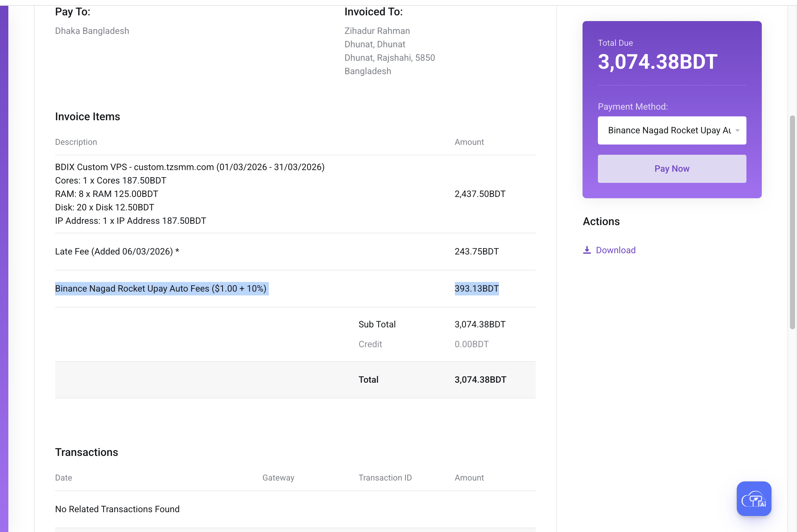Click the Transactions section heading
This screenshot has height=532, width=797.
click(x=86, y=452)
